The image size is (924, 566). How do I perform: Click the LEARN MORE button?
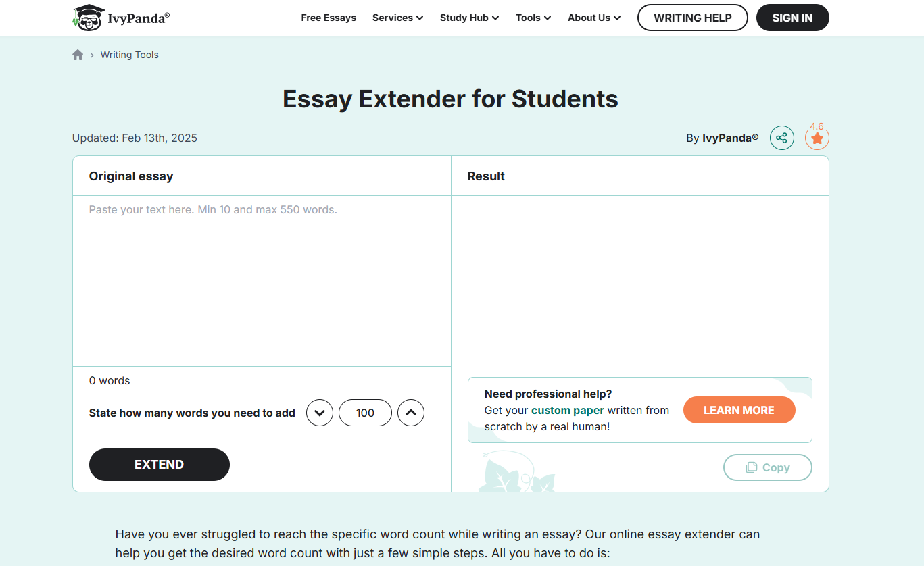(x=739, y=410)
